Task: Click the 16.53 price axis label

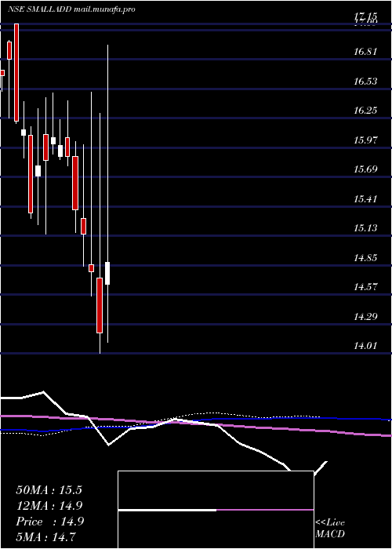Action: pos(365,82)
